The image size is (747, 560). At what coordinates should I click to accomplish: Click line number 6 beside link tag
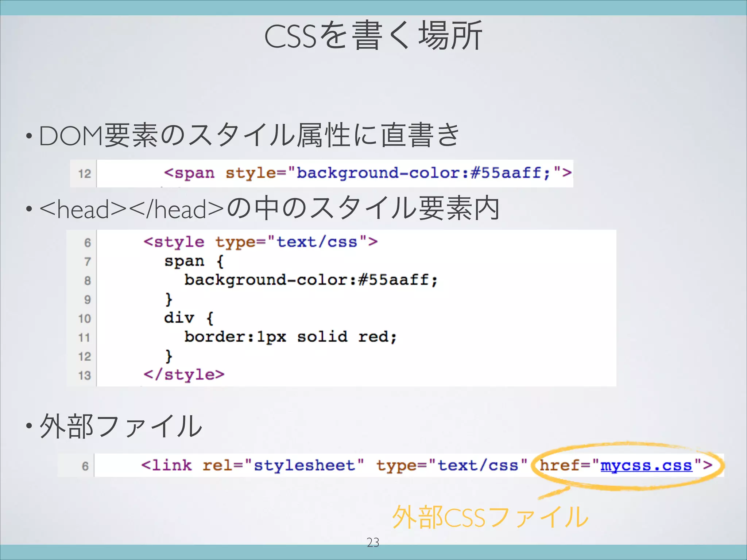click(85, 466)
